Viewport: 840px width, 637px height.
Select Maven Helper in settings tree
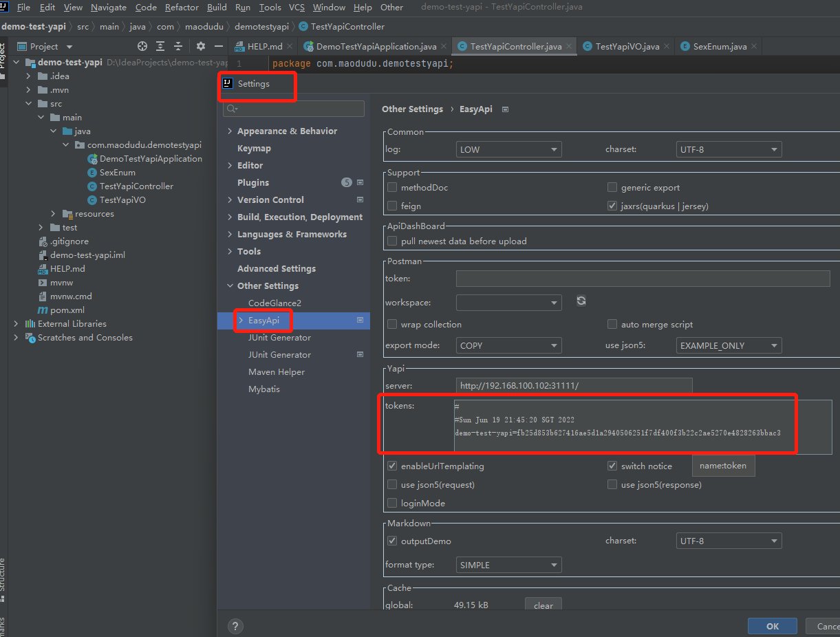276,372
